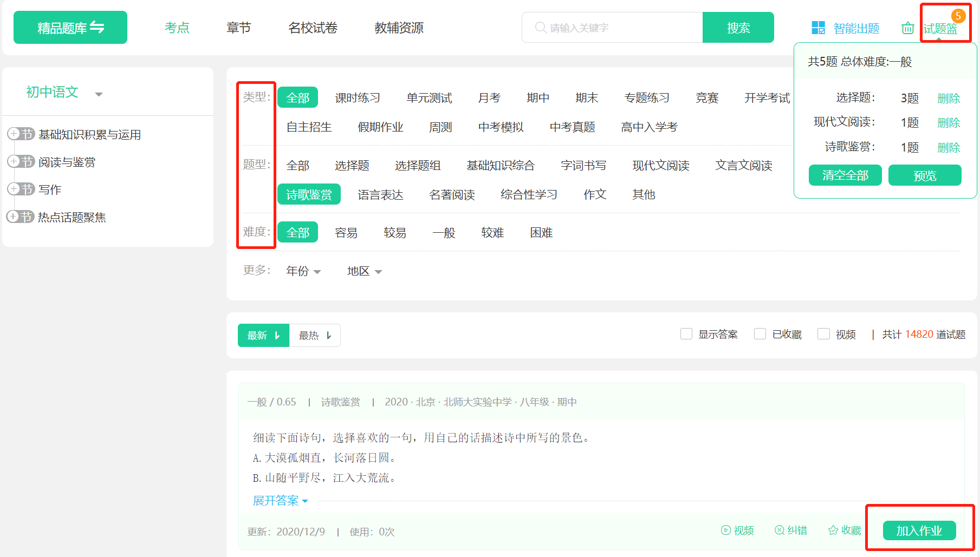Click the 共计 14820 道试题 count
This screenshot has width=980, height=557.
[x=924, y=335]
